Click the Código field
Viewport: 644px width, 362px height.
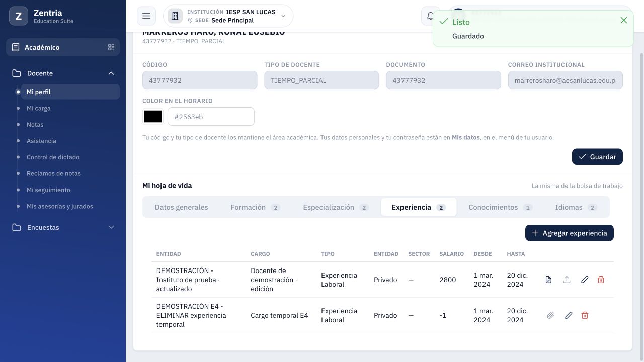coord(200,80)
